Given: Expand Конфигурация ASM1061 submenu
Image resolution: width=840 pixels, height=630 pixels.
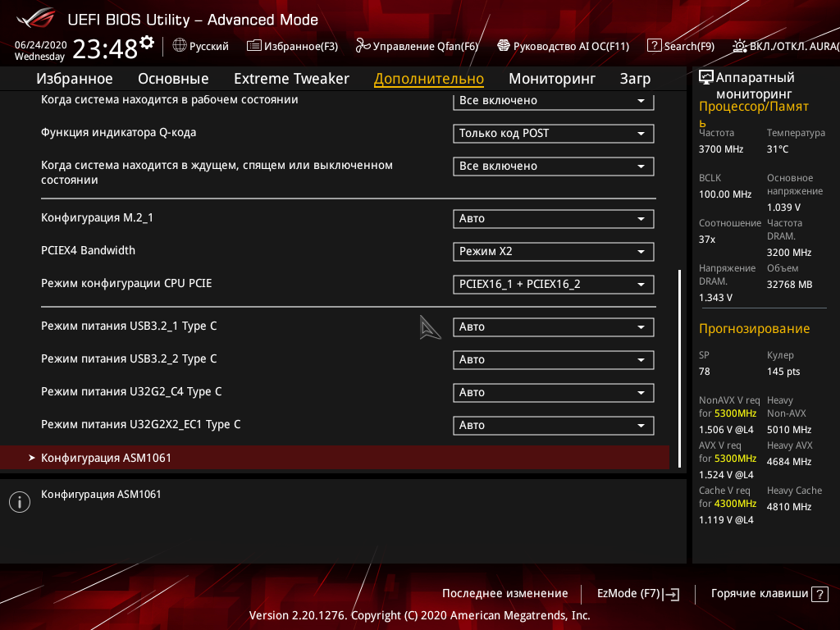Looking at the screenshot, I should pos(335,458).
